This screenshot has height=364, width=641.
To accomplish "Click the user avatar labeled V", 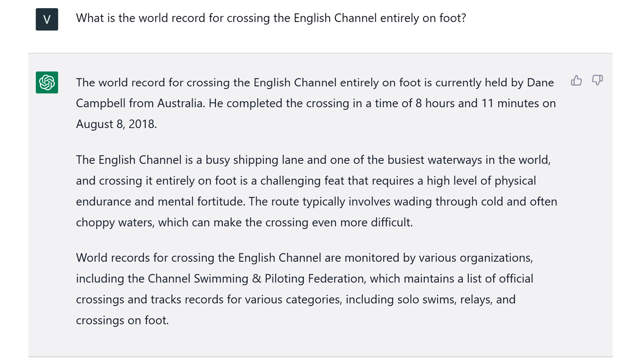I will click(x=47, y=19).
